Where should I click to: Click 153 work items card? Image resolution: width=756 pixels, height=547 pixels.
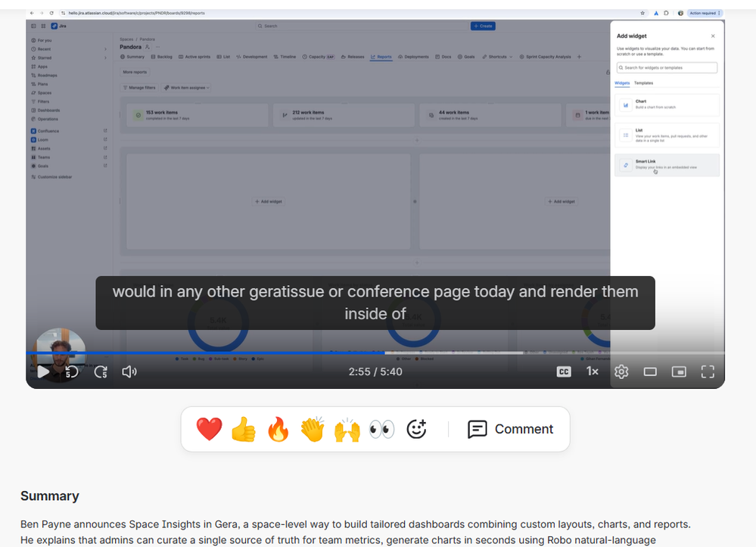click(x=198, y=115)
